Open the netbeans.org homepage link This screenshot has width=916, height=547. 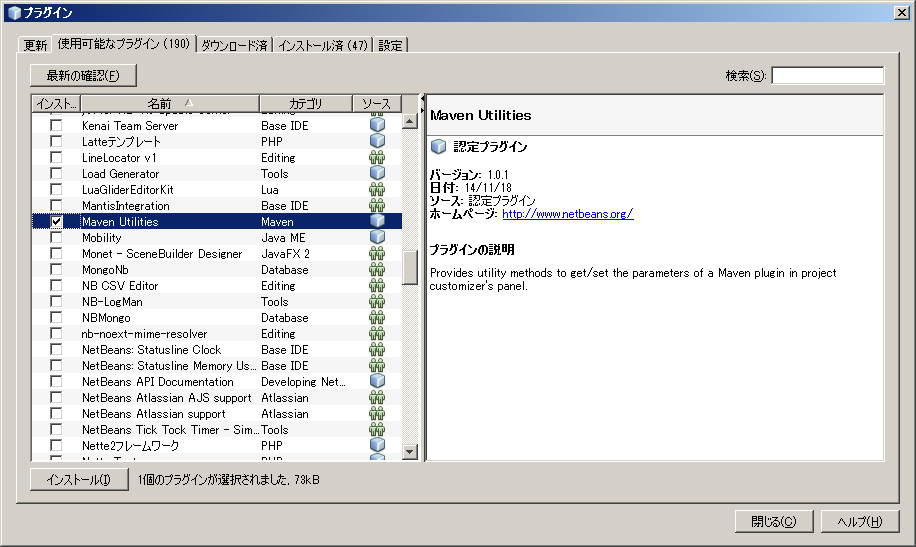[x=567, y=214]
